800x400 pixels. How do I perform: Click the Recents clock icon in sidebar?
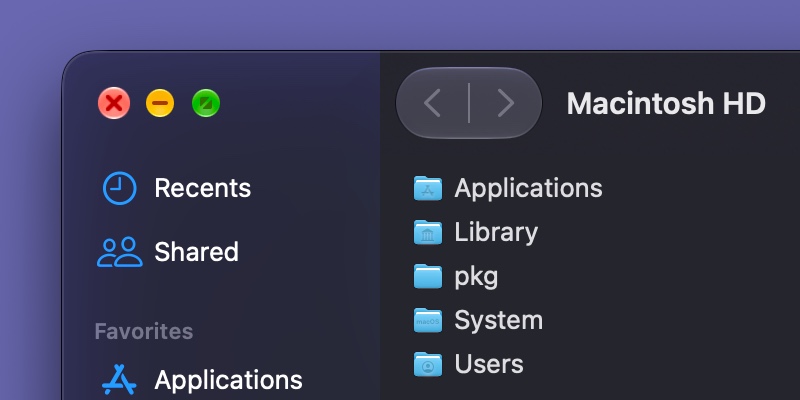tap(119, 188)
